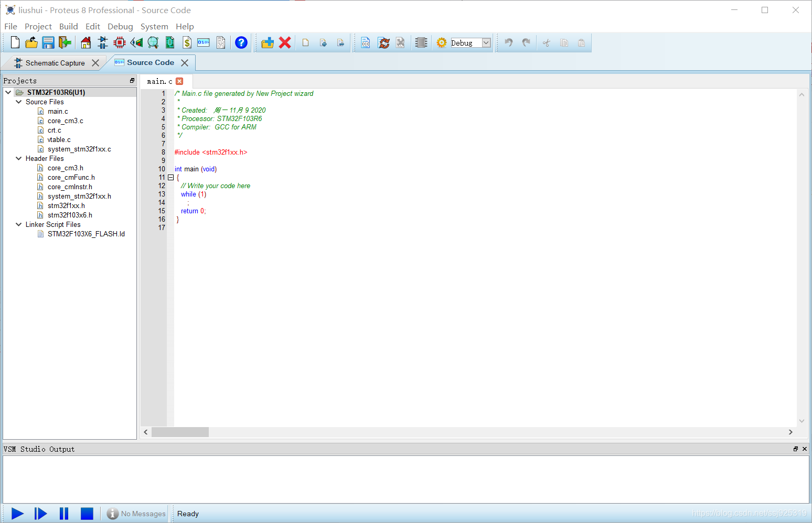The height and width of the screenshot is (523, 812).
Task: Rebuild project with circular arrows icon
Action: (x=384, y=42)
